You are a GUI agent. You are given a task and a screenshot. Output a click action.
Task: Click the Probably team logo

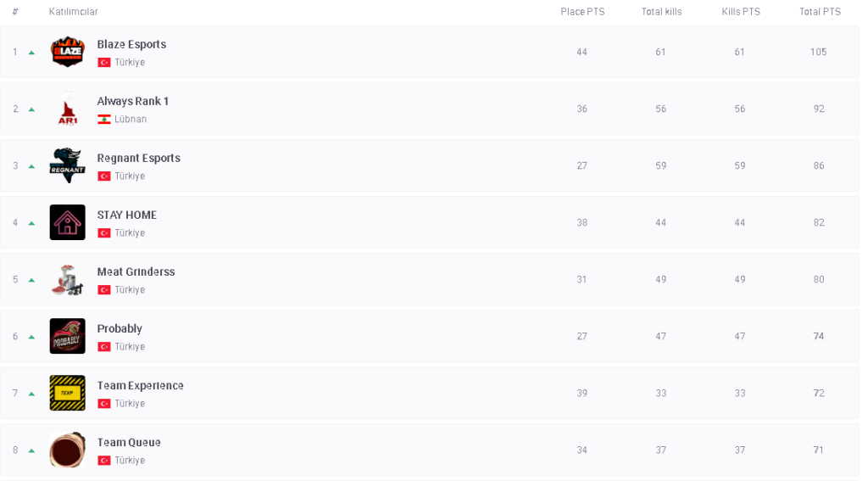[67, 336]
